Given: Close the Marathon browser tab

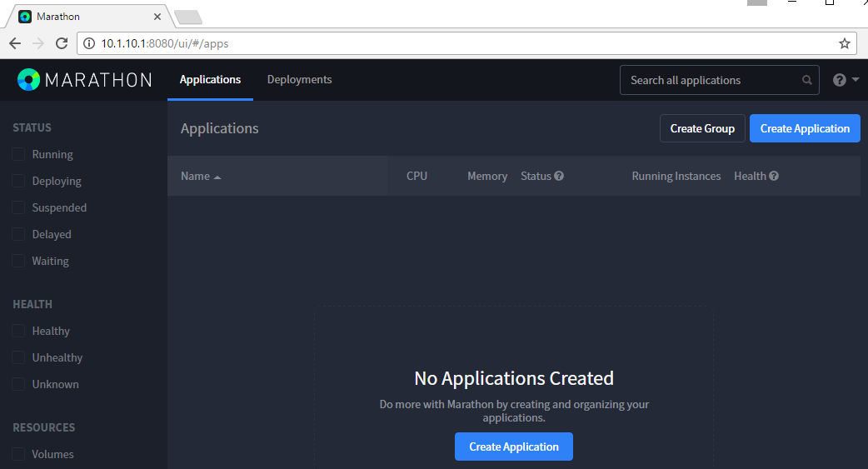Looking at the screenshot, I should [157, 17].
